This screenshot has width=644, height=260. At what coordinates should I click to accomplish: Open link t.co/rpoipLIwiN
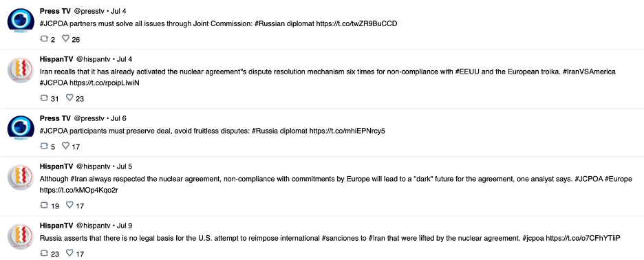[105, 83]
